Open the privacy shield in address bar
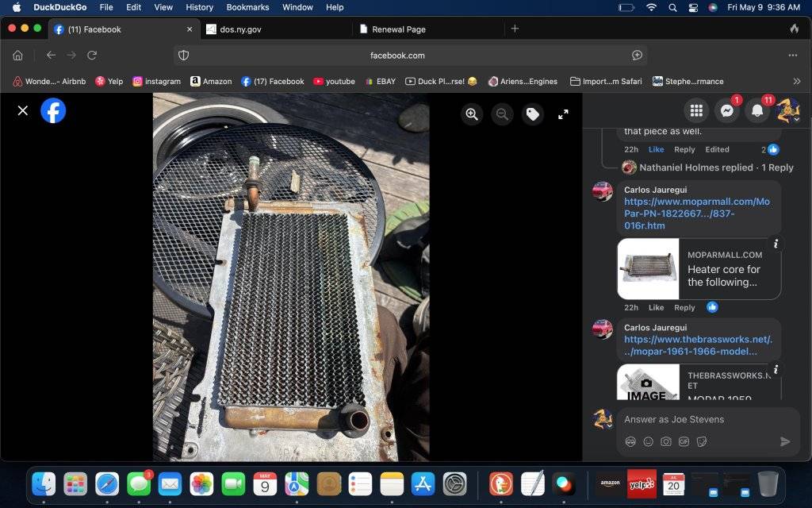 pos(184,56)
